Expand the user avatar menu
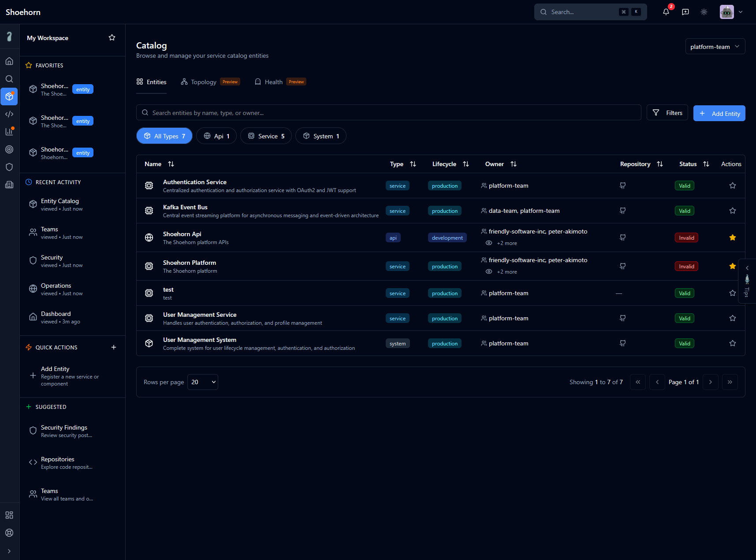 [731, 12]
